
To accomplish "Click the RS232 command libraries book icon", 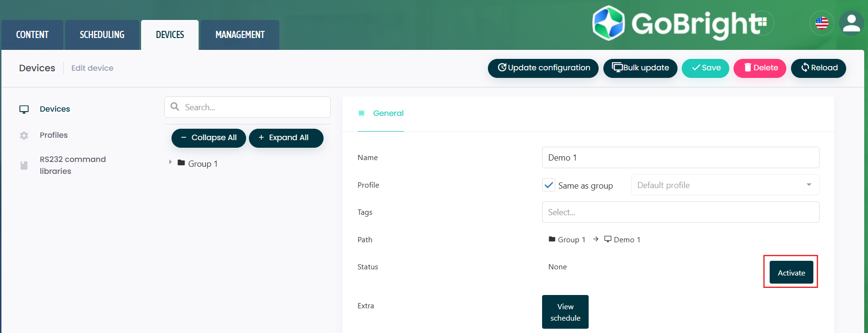I will coord(24,165).
